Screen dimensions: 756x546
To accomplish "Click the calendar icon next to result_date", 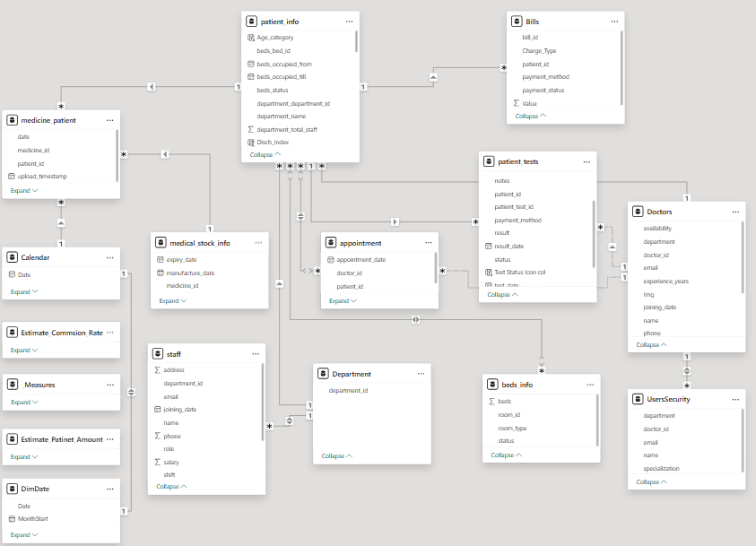I will click(x=488, y=246).
